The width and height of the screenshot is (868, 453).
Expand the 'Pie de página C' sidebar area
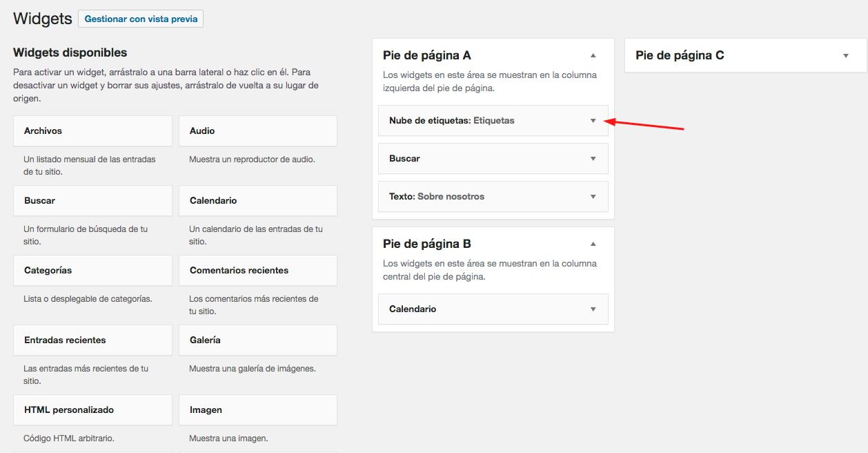click(x=846, y=55)
